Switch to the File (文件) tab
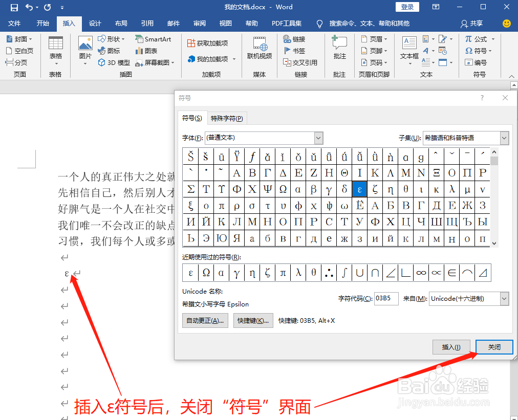 click(14, 23)
